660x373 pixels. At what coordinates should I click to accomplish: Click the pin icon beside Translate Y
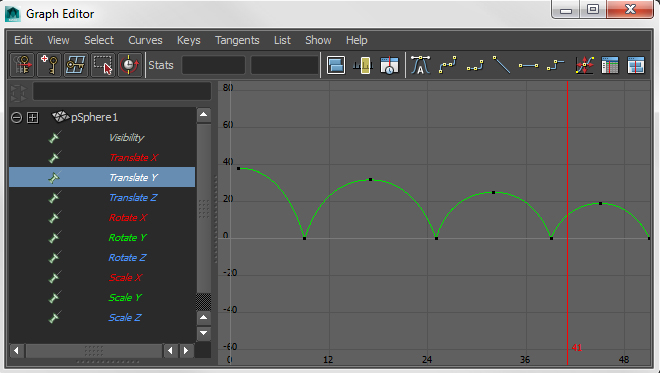coord(54,177)
